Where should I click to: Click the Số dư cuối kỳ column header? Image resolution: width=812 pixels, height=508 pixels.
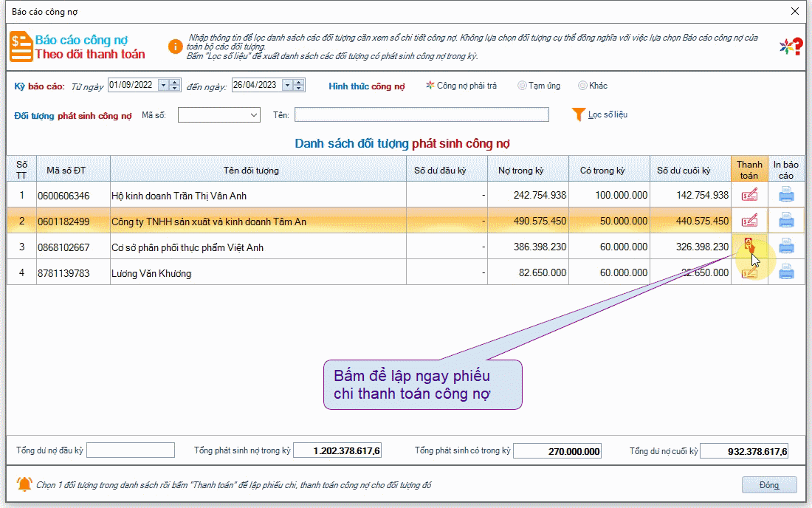(x=684, y=171)
